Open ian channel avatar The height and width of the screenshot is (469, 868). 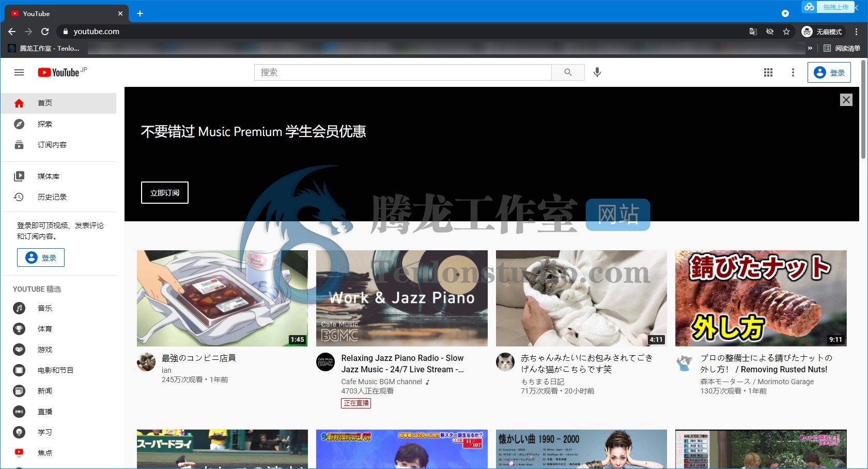click(146, 362)
